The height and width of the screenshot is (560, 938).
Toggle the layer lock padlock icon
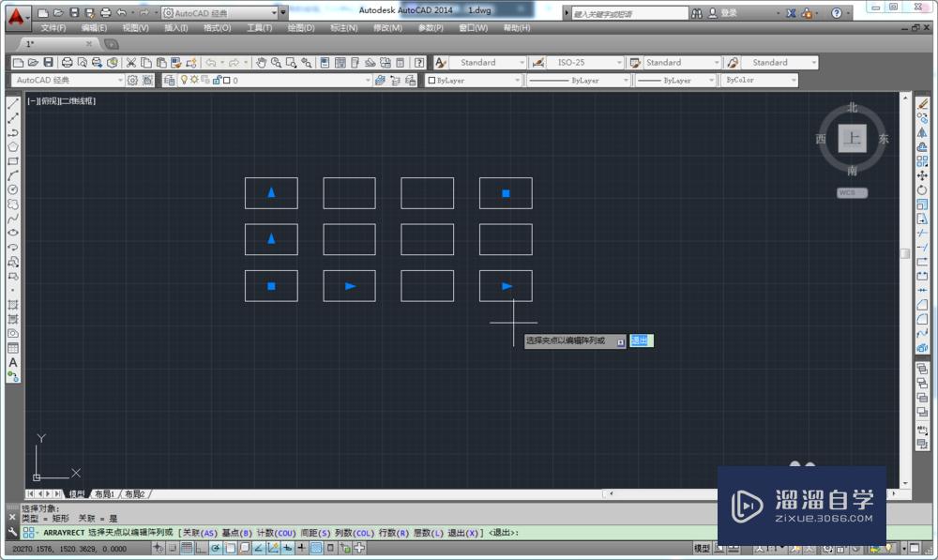pos(217,81)
